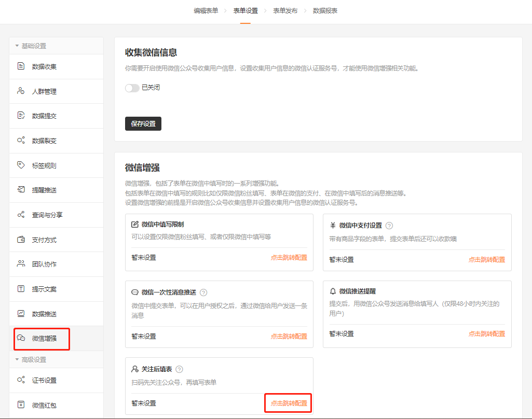Select the 表单设置 step tab

click(x=245, y=11)
